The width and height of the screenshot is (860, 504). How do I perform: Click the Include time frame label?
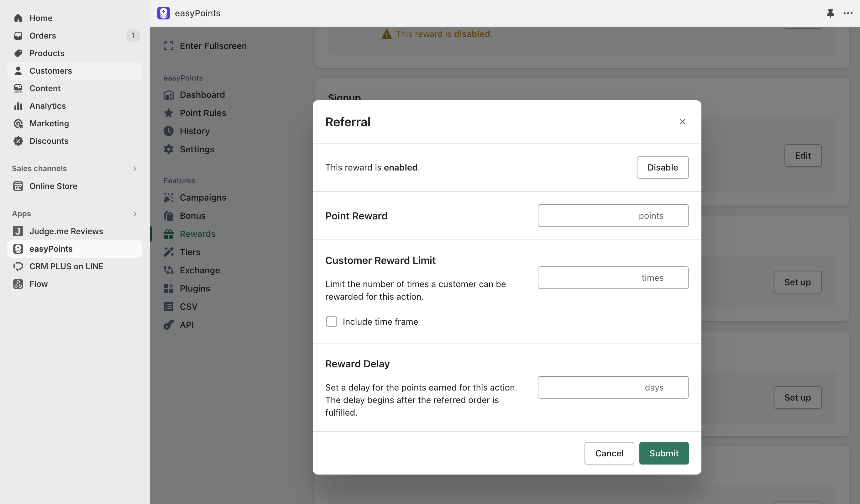point(380,322)
